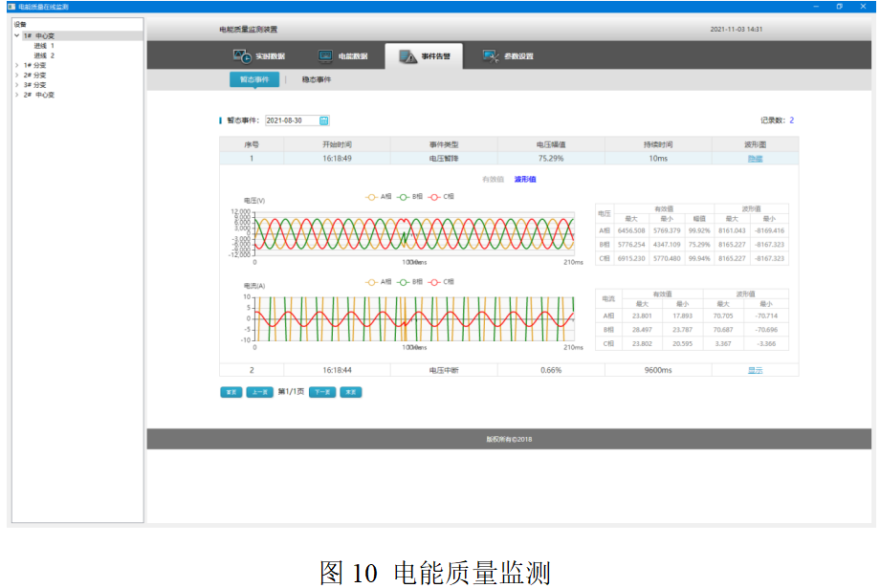The height and width of the screenshot is (588, 880).
Task: Click the 0.66% voltage amplitude cell
Action: coord(551,370)
